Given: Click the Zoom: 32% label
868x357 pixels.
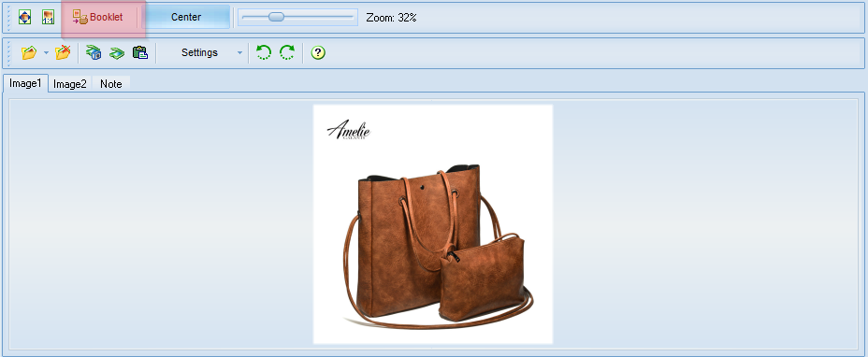Looking at the screenshot, I should 391,17.
